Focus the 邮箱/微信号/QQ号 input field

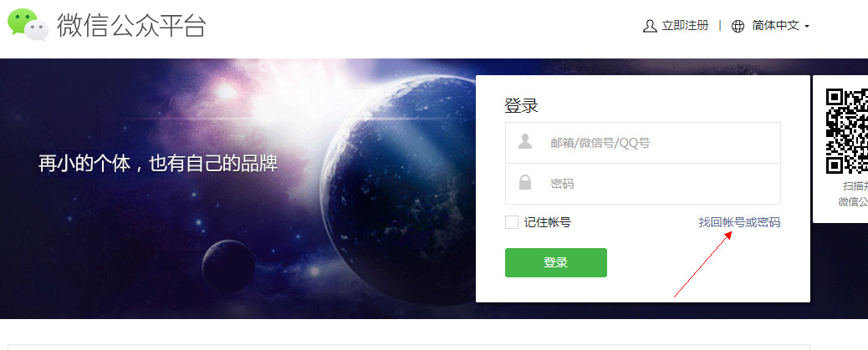[x=643, y=143]
